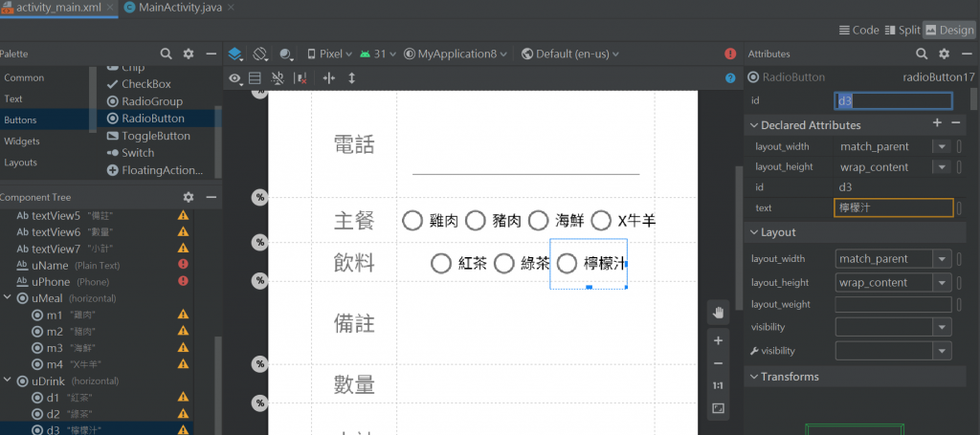Image resolution: width=980 pixels, height=435 pixels.
Task: Pick CheckBox from the palette
Action: 139,83
